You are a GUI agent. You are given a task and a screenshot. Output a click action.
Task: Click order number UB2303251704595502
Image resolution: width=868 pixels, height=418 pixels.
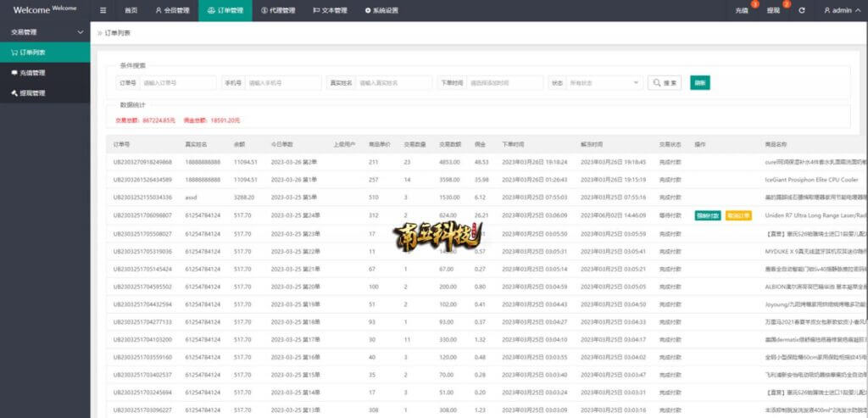142,287
